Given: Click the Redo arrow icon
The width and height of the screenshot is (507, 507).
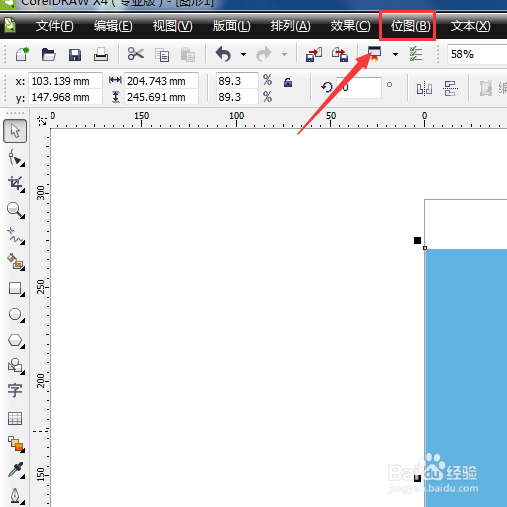Looking at the screenshot, I should coord(264,54).
